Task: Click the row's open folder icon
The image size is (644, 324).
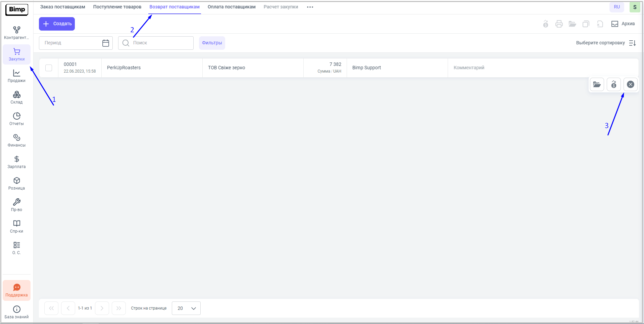Action: click(x=597, y=84)
